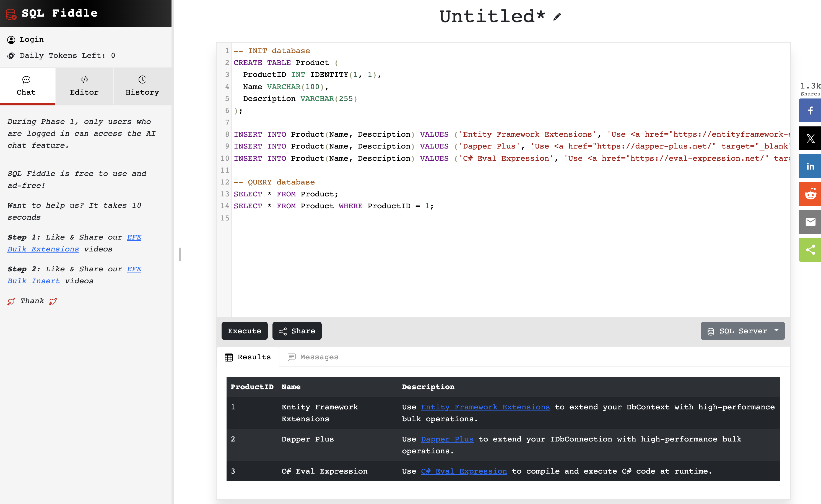Click the Login link
The image size is (821, 504).
[x=32, y=40]
